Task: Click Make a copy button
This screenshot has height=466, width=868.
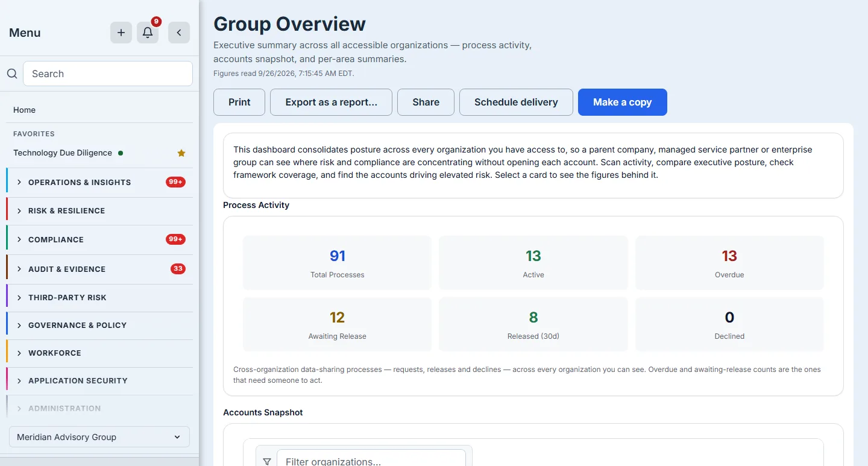Action: (622, 102)
